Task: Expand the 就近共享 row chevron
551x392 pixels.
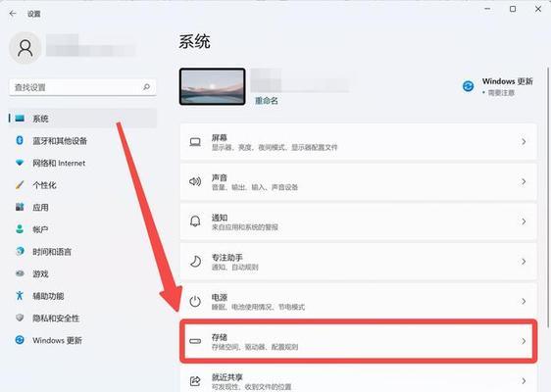Action: click(524, 381)
